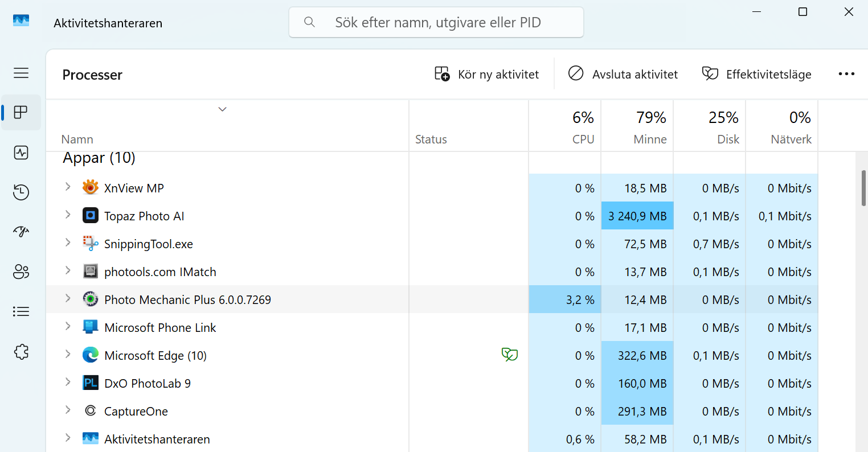This screenshot has height=452, width=868.
Task: Expand the XnView MP process group
Action: click(68, 187)
